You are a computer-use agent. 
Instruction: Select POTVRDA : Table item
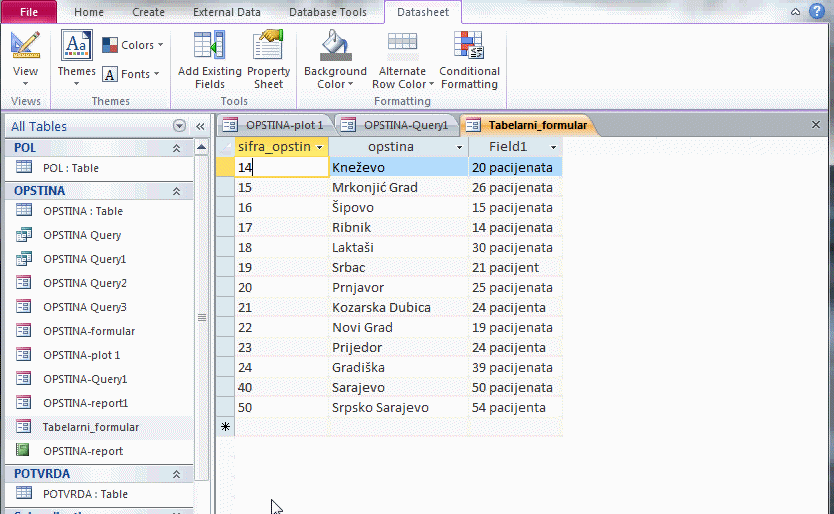[x=99, y=494]
